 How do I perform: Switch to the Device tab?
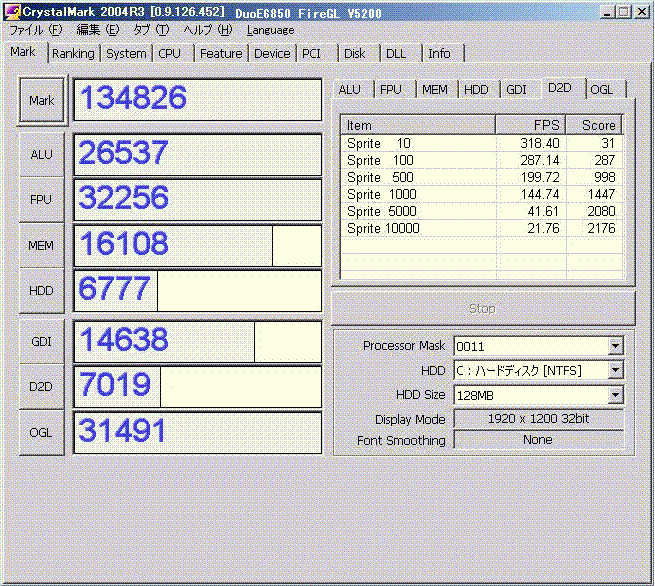coord(272,53)
